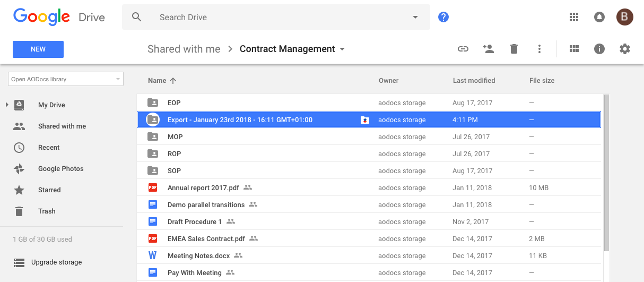Open Trash in sidebar
The height and width of the screenshot is (282, 644).
(x=47, y=211)
